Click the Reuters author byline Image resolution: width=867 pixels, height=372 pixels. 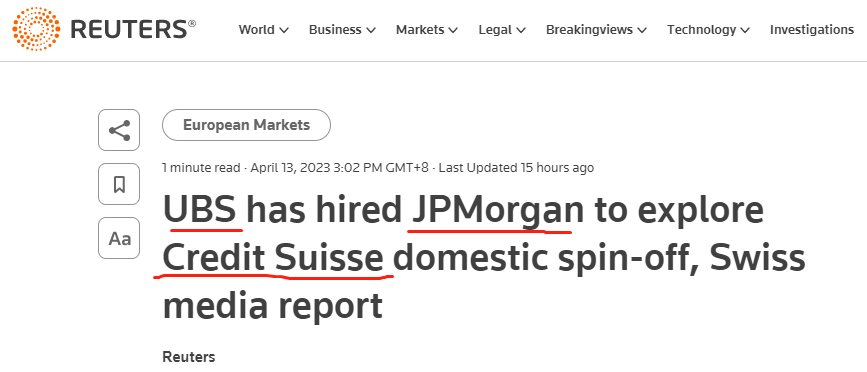(x=189, y=357)
